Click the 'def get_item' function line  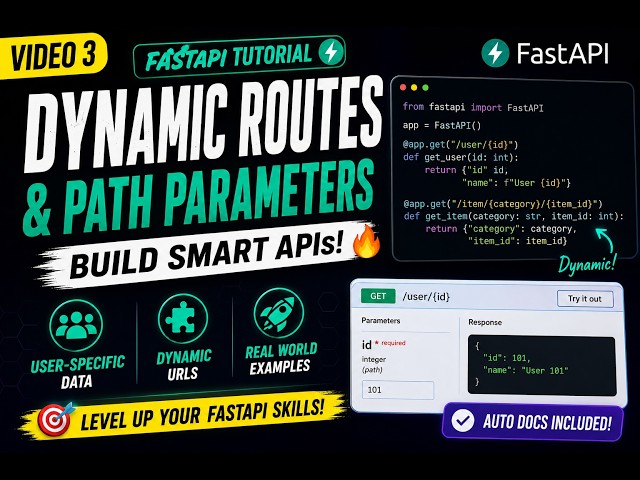pyautogui.click(x=513, y=216)
